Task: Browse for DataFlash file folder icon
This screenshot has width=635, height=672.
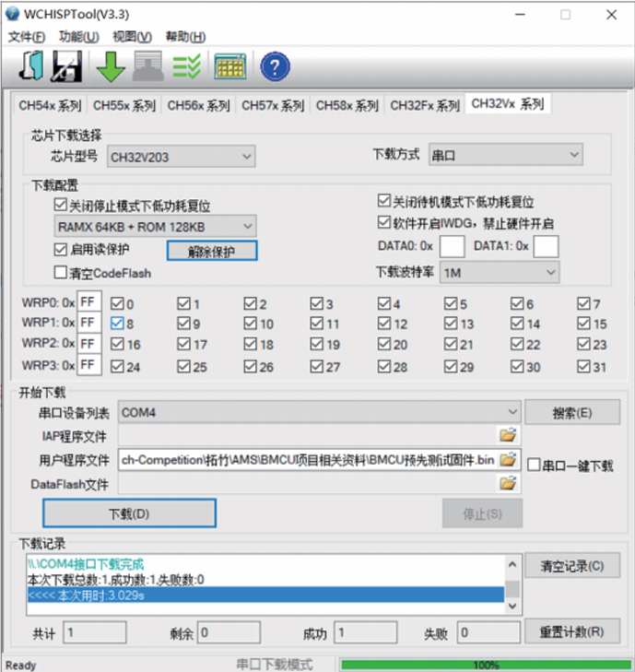Action: coord(508,484)
